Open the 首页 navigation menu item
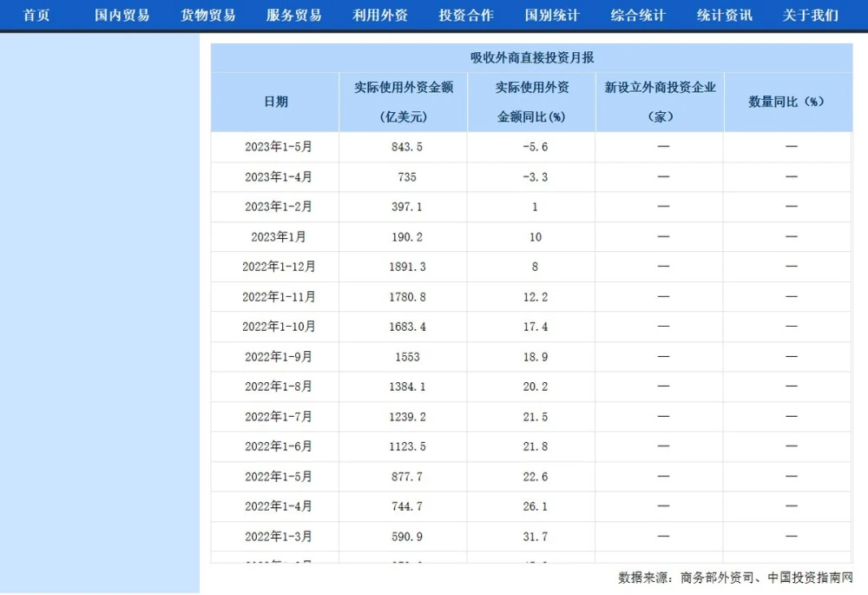This screenshot has width=868, height=595. point(36,16)
